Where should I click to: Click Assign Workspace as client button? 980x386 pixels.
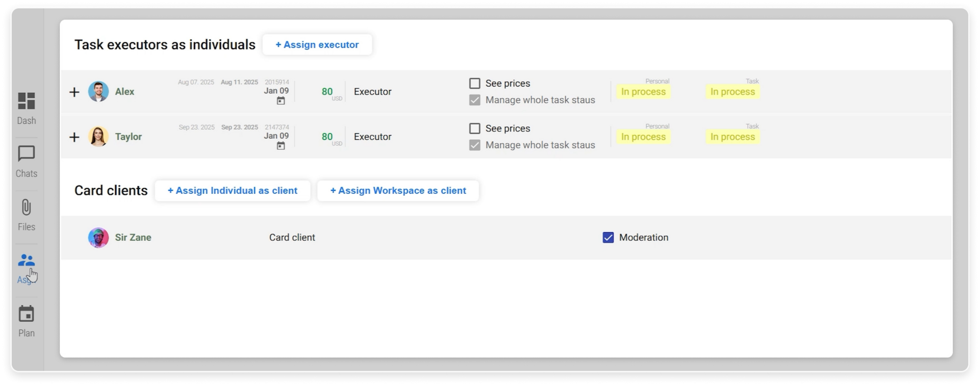[398, 191]
